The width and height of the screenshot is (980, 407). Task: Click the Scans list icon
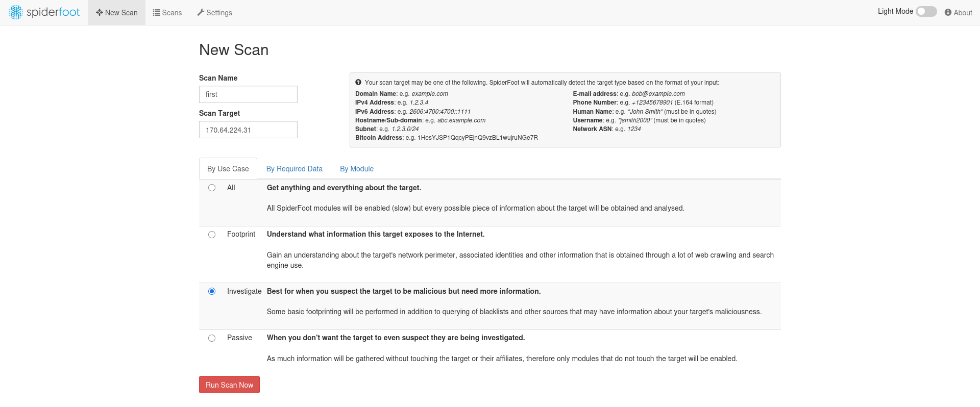156,12
